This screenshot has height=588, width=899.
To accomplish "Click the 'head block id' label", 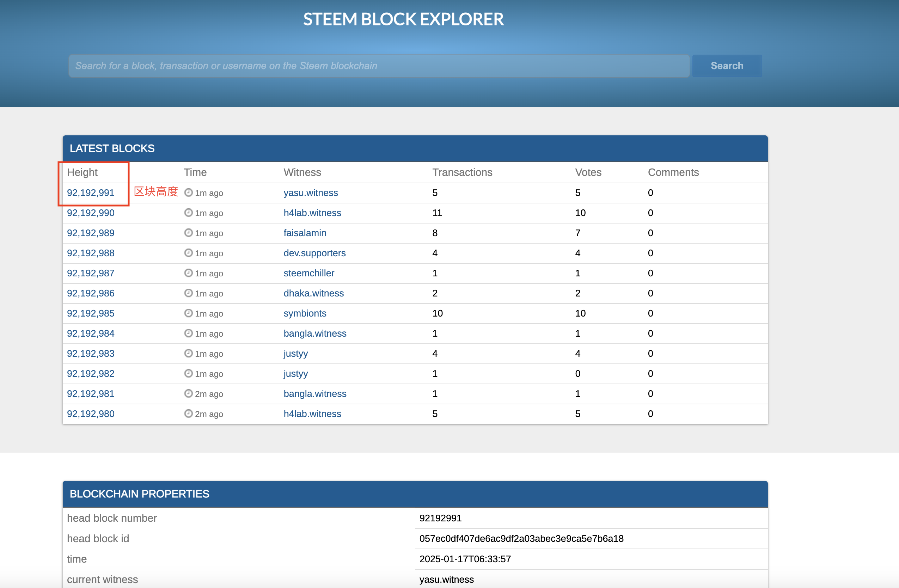I will click(98, 538).
